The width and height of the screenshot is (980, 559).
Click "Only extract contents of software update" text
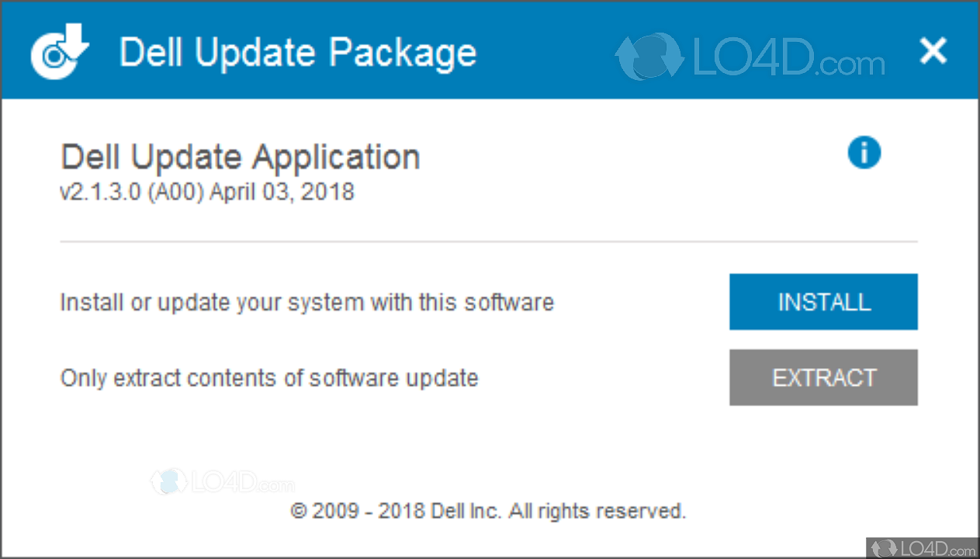268,378
